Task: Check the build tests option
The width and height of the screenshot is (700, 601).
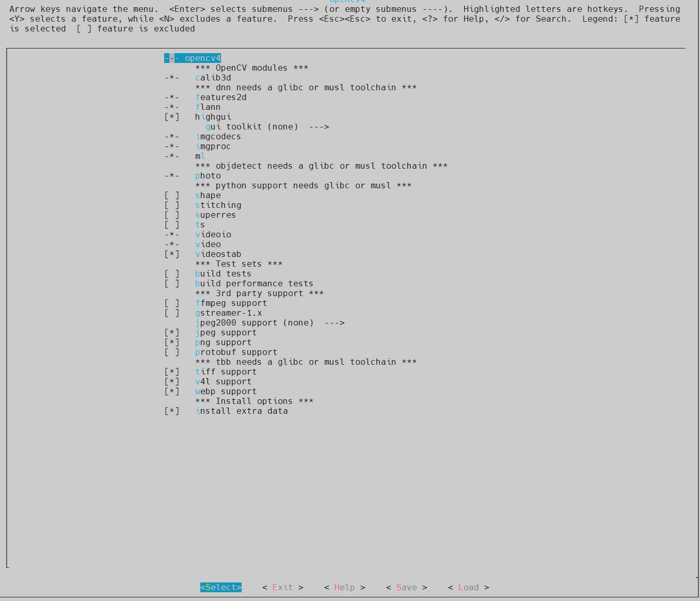Action: 172,274
